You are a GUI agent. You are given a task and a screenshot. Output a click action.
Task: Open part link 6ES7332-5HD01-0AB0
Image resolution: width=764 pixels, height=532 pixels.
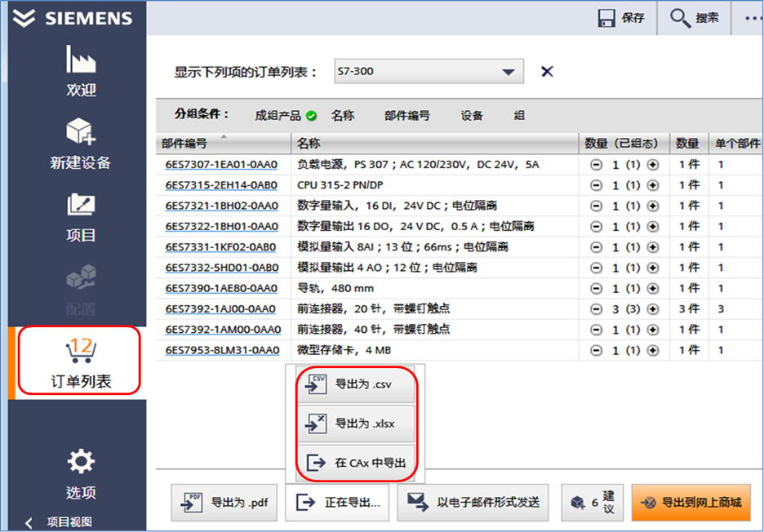tap(222, 268)
